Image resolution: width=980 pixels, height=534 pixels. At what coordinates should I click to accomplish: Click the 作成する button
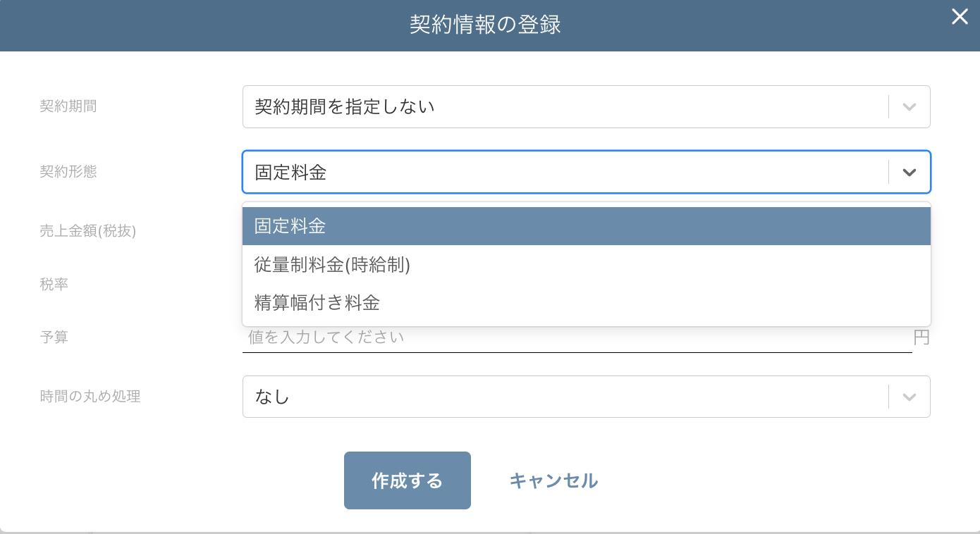click(x=407, y=480)
